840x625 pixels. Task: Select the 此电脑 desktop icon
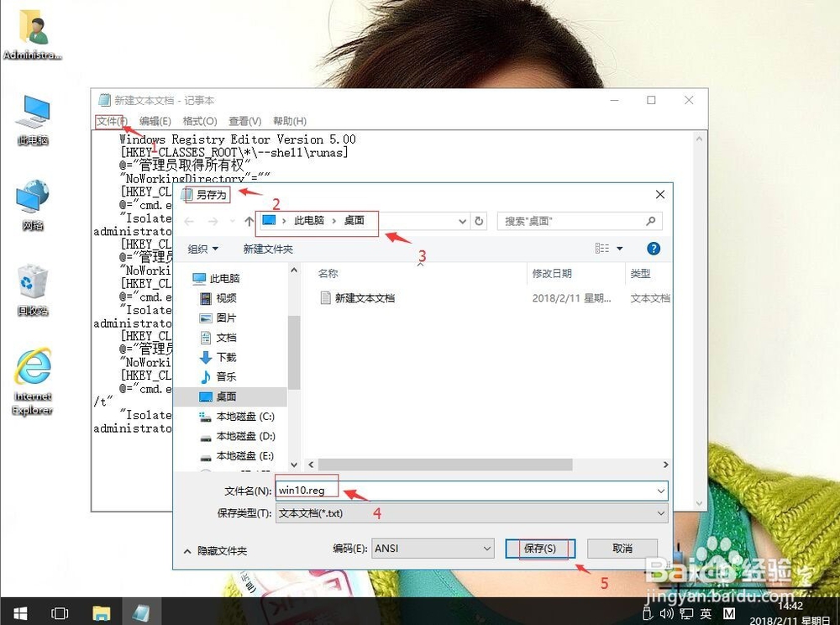33,120
